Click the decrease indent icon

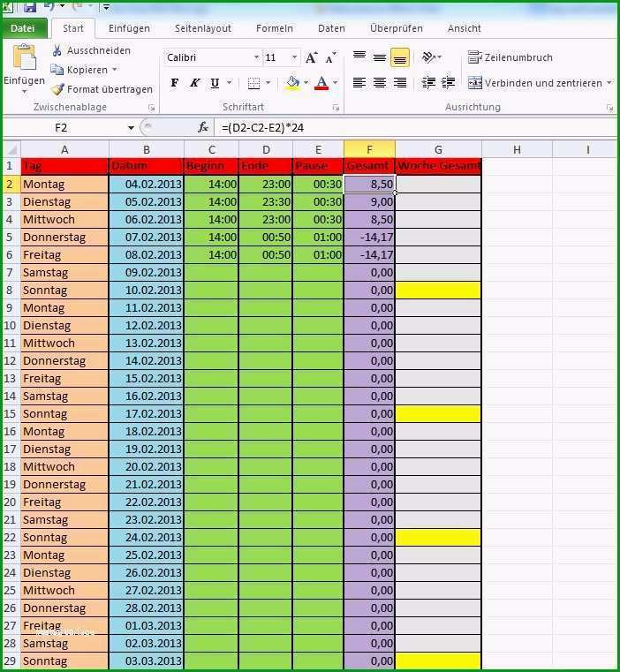tap(428, 82)
